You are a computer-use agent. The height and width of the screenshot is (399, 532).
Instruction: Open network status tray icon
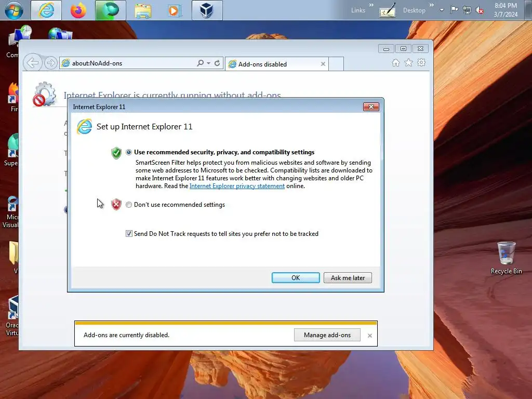(467, 10)
